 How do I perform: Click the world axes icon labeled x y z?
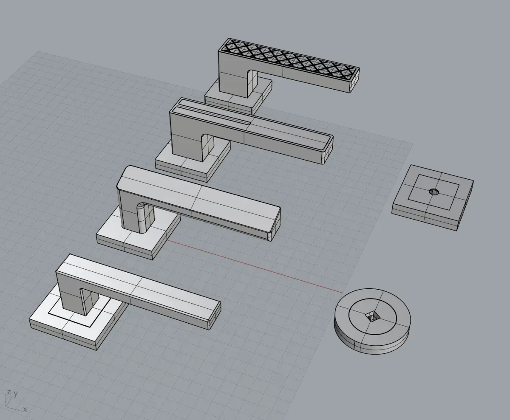pyautogui.click(x=16, y=400)
